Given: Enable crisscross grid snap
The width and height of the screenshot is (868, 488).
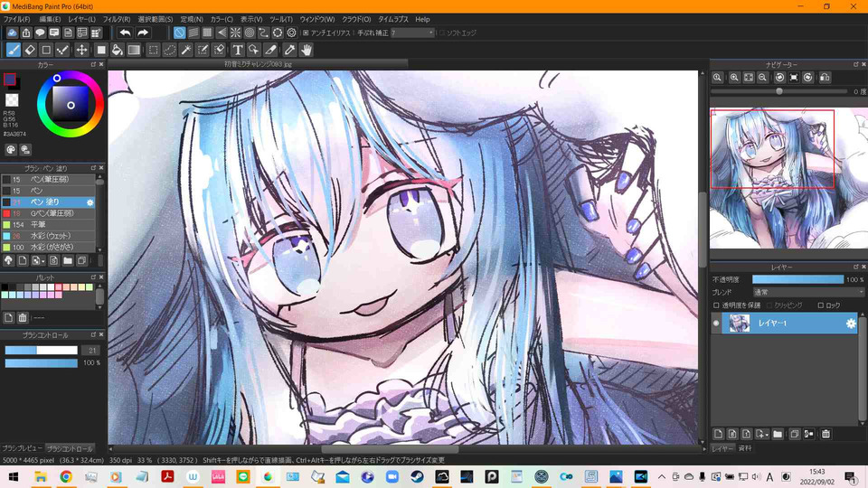Looking at the screenshot, I should click(207, 33).
